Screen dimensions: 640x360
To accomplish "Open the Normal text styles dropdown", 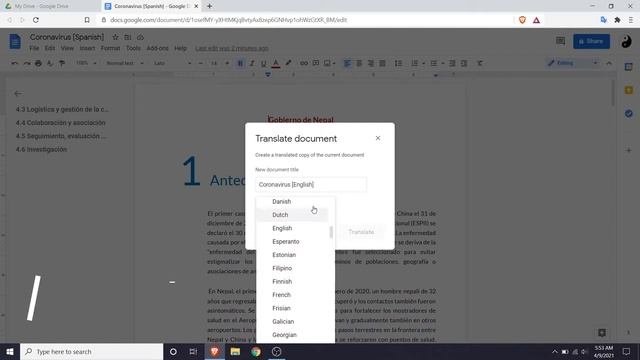I will [124, 63].
